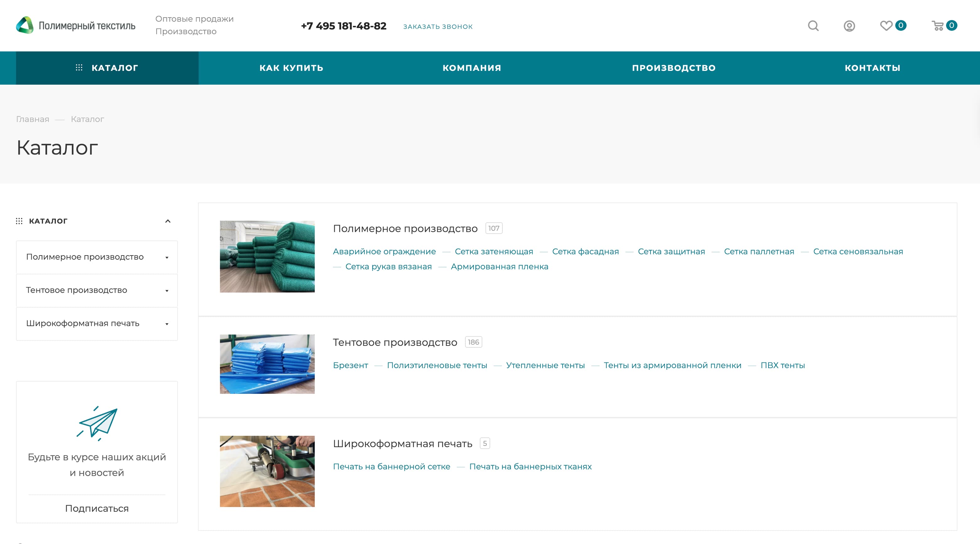Go to the Контакты menu item
The width and height of the screenshot is (980, 544).
tap(872, 68)
